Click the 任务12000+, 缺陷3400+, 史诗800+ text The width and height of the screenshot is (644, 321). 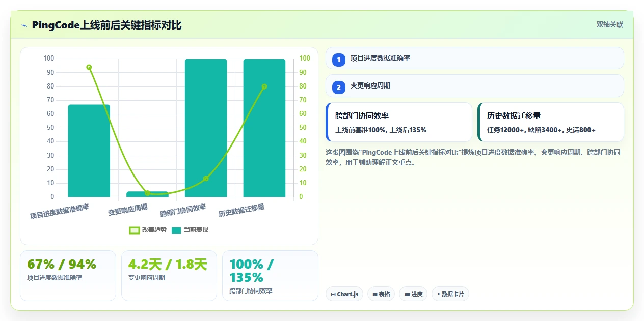[x=542, y=130]
